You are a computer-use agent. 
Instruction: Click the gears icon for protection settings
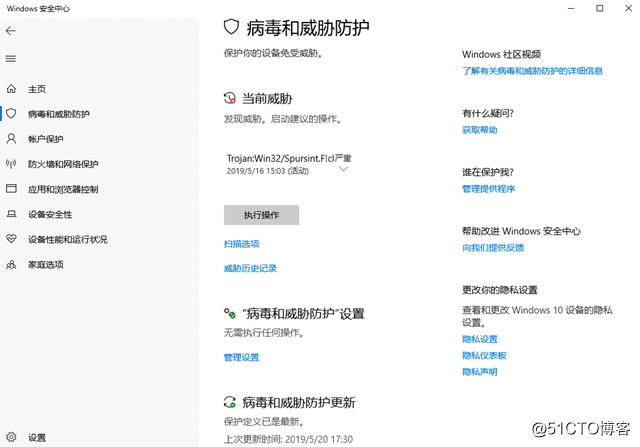pyautogui.click(x=230, y=314)
